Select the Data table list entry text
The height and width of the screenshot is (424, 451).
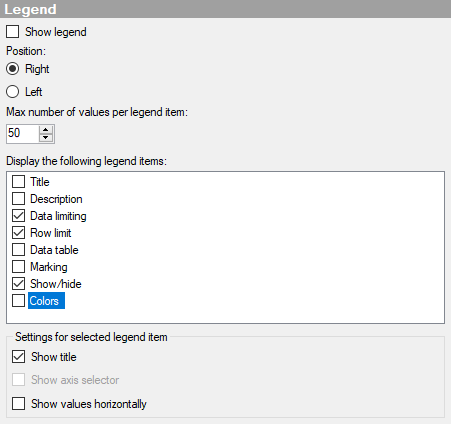pyautogui.click(x=54, y=250)
